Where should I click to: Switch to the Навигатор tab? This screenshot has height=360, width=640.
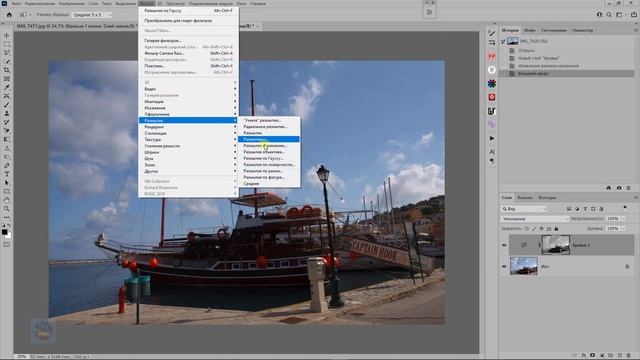[x=582, y=30]
